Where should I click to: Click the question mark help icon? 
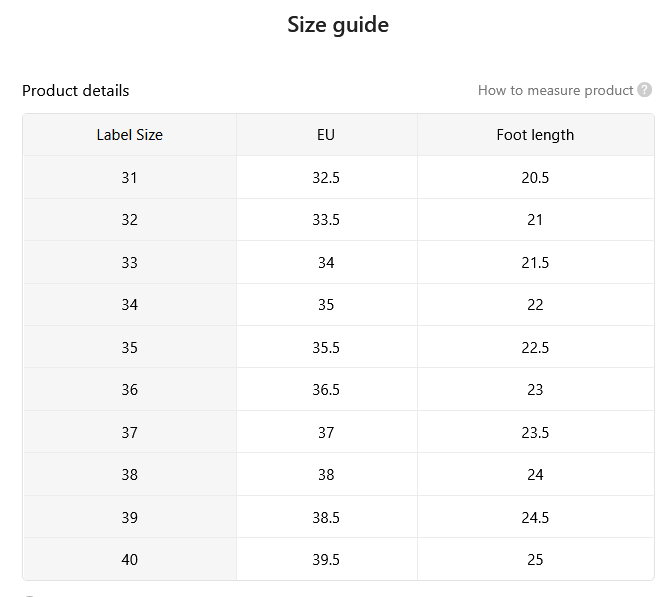tap(644, 90)
